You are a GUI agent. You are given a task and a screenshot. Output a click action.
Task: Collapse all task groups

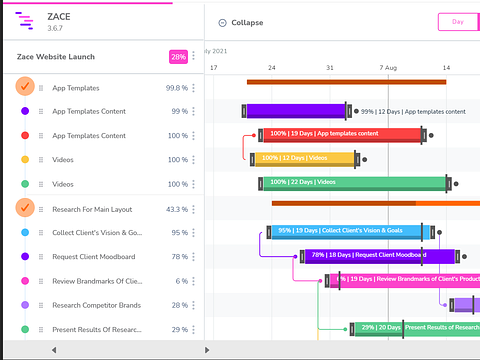click(241, 23)
